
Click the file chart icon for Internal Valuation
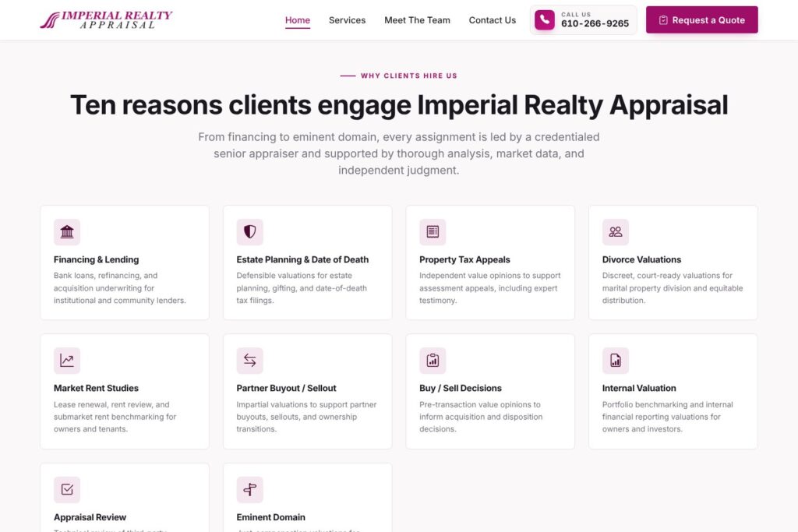pyautogui.click(x=616, y=361)
